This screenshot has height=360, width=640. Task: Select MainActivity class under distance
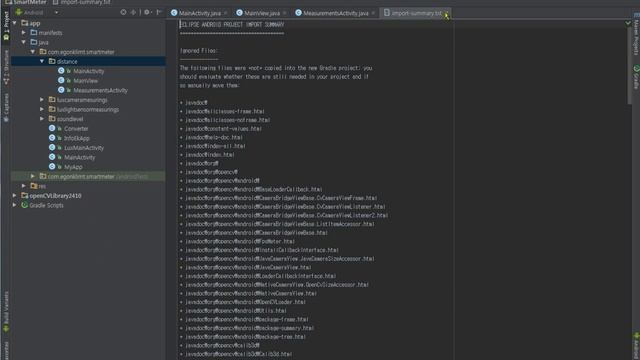tap(89, 71)
